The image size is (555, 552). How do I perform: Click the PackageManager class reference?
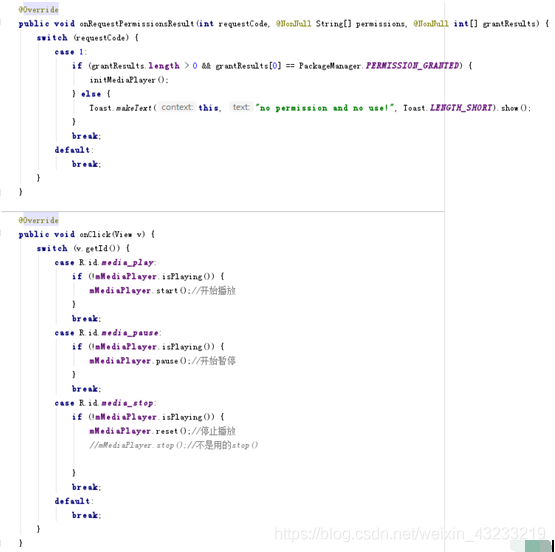click(330, 66)
